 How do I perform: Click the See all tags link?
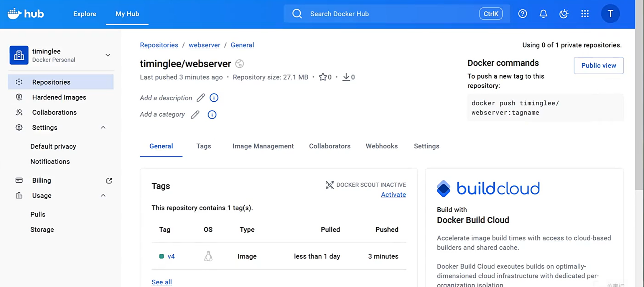[162, 282]
